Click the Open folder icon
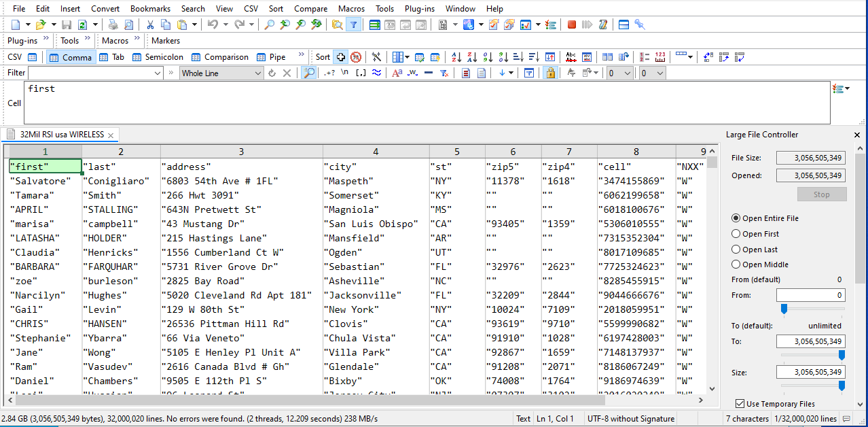Image resolution: width=868 pixels, height=427 pixels. pos(40,24)
